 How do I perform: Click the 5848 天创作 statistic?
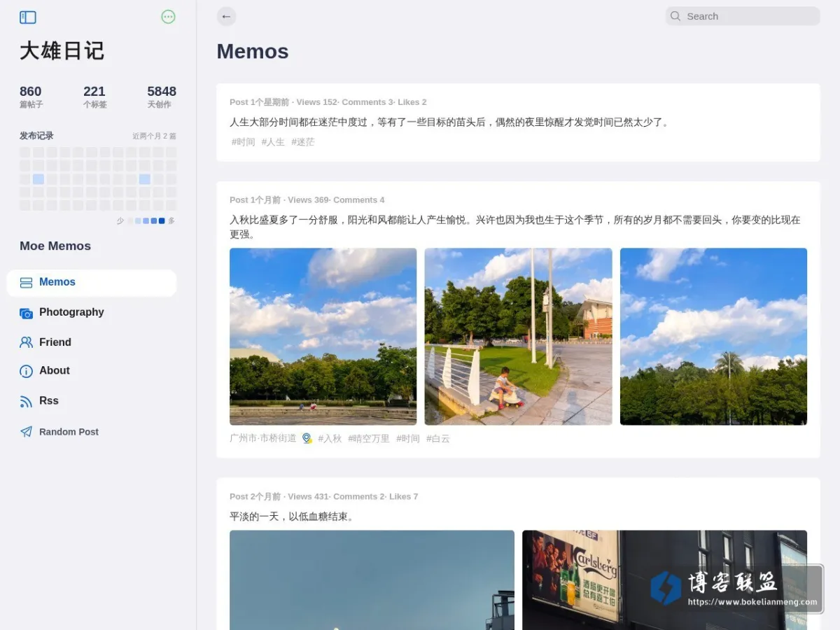point(162,97)
